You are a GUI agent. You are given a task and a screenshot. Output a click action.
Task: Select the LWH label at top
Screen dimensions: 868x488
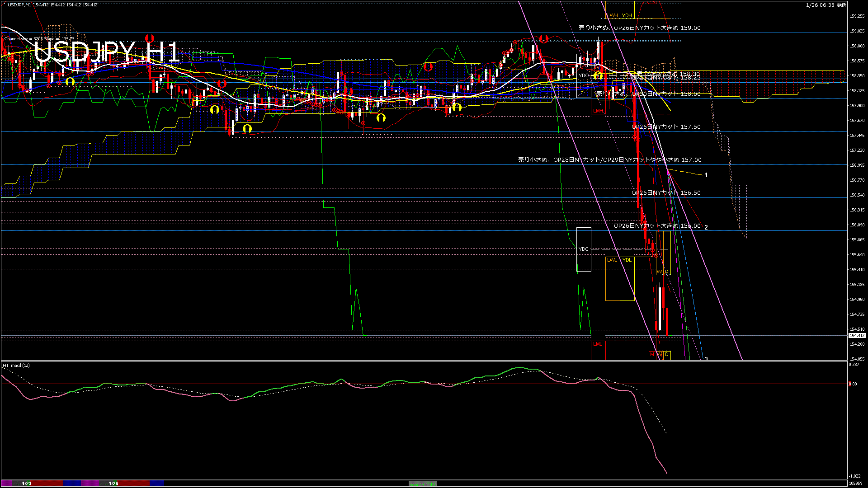[x=612, y=15]
